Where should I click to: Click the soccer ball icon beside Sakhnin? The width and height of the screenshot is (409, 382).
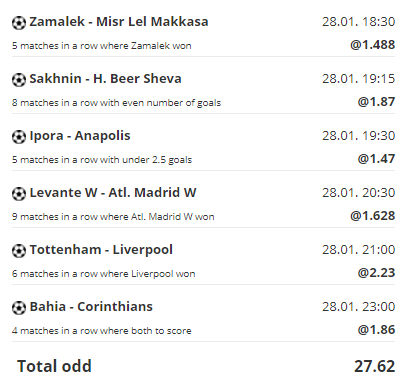[x=19, y=80]
